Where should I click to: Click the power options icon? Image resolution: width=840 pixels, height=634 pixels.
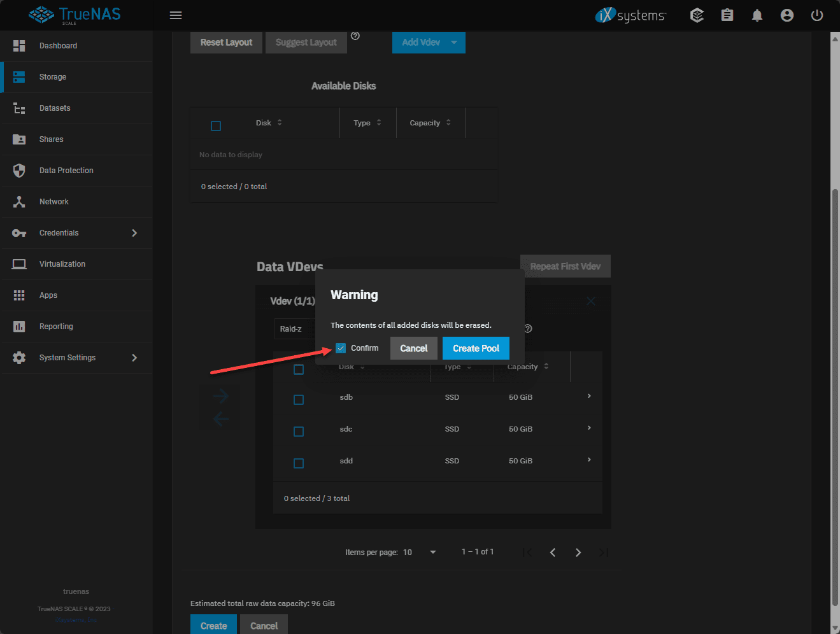coord(816,15)
